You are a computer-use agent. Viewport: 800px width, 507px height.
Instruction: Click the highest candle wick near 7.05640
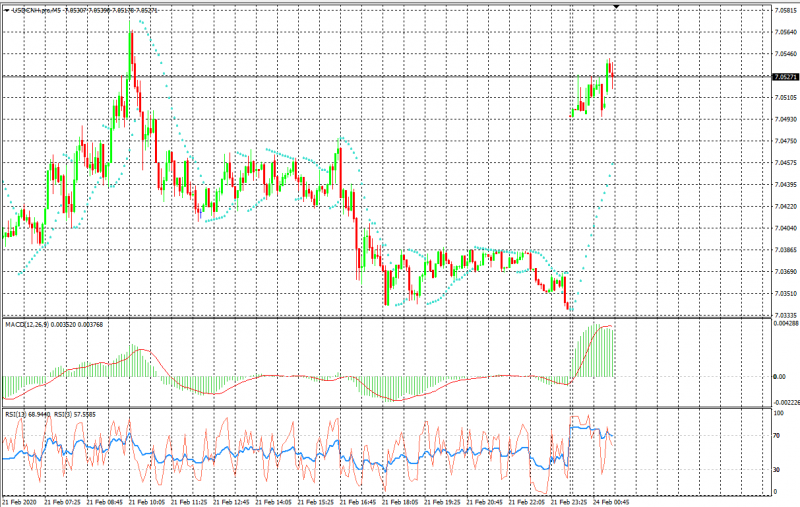(131, 36)
